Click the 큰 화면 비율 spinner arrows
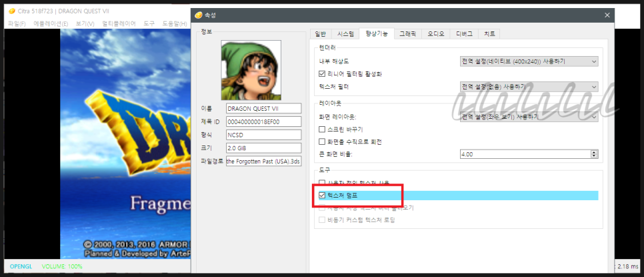This screenshot has width=644, height=277. (x=594, y=154)
